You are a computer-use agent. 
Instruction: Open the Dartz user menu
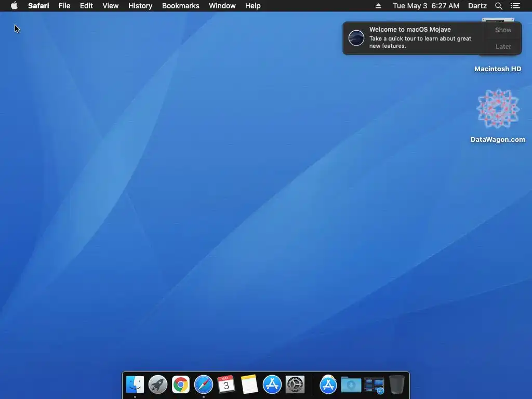click(477, 6)
